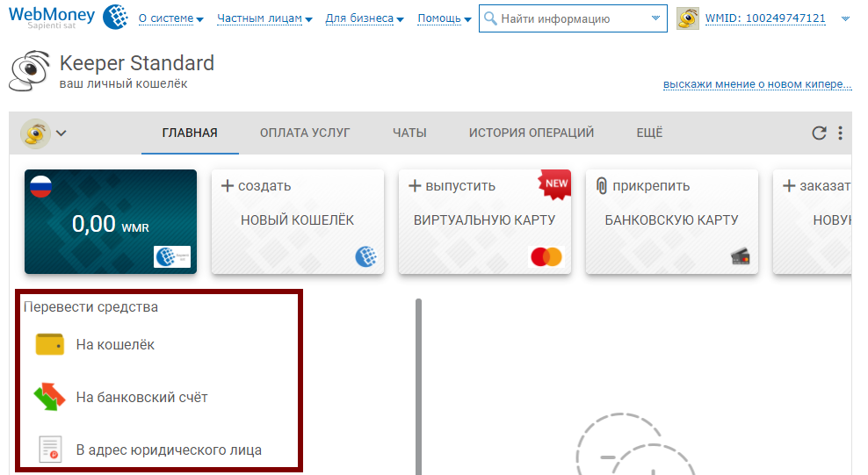Open the ОПЛАТА УСЛУГ tab

(x=305, y=133)
